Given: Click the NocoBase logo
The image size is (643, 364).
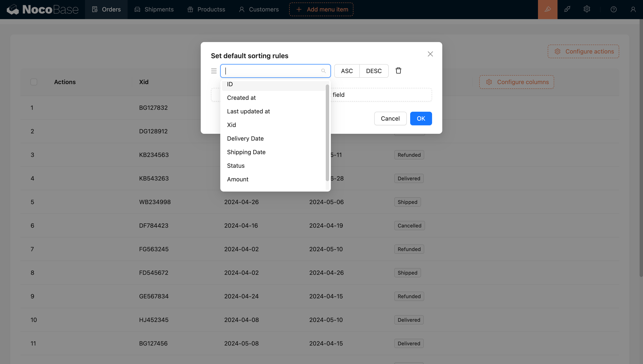Looking at the screenshot, I should (x=43, y=9).
